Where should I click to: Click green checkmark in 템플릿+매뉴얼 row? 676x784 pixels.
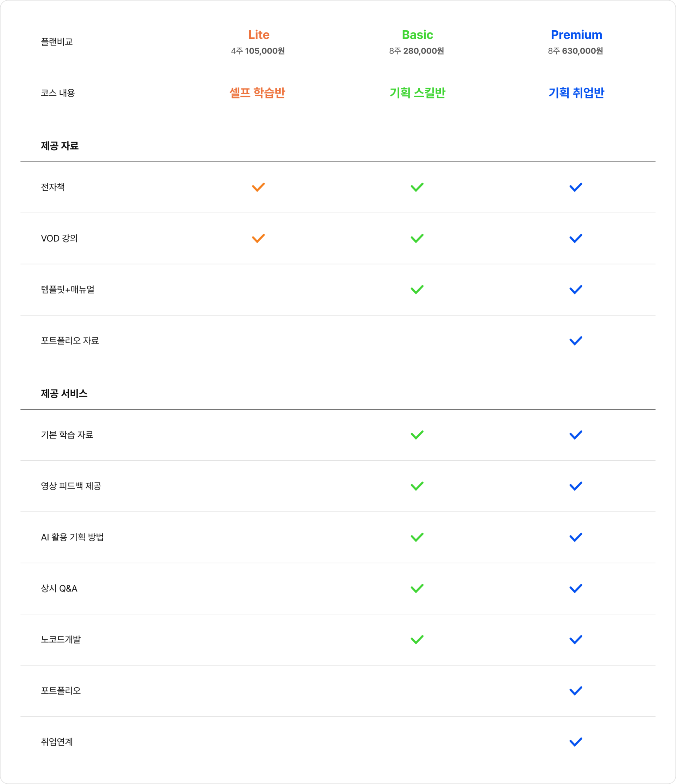coord(417,290)
